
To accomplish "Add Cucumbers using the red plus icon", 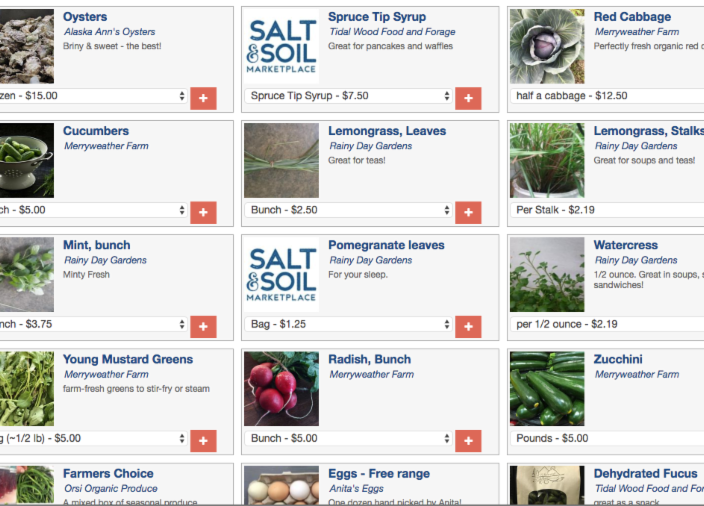I will click(x=203, y=212).
